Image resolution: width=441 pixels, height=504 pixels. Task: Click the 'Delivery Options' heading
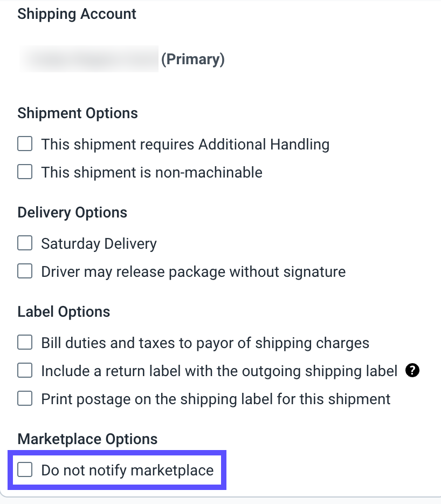pyautogui.click(x=72, y=213)
